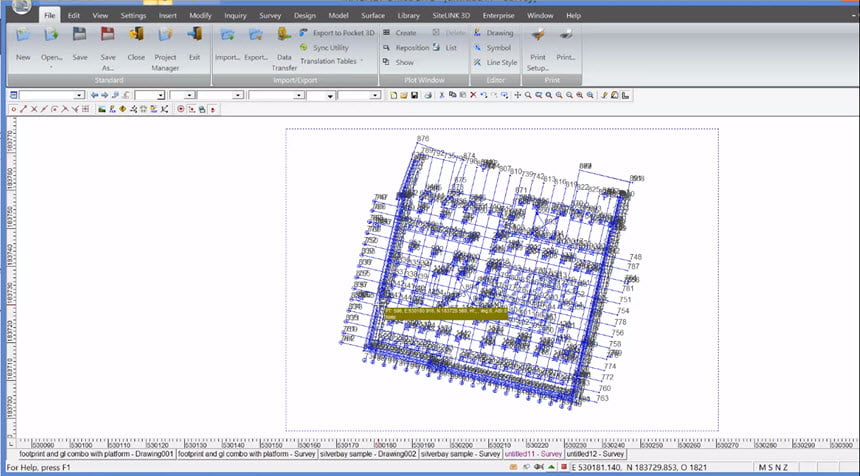Image resolution: width=860 pixels, height=476 pixels.
Task: Open the Drawing editor
Action: [x=494, y=33]
